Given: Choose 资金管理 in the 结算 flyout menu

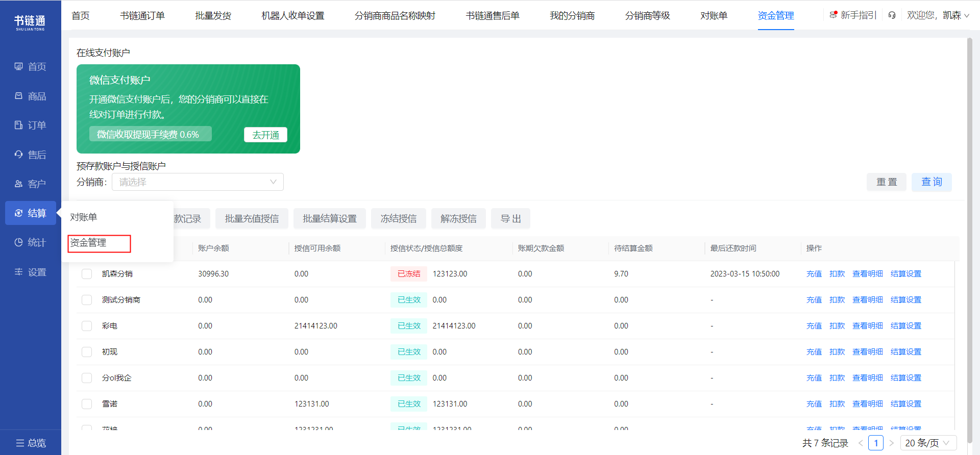Looking at the screenshot, I should 88,243.
